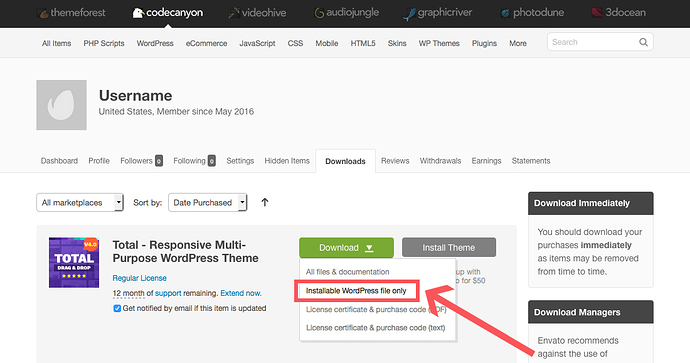Switch to the Dashboard tab

[59, 161]
